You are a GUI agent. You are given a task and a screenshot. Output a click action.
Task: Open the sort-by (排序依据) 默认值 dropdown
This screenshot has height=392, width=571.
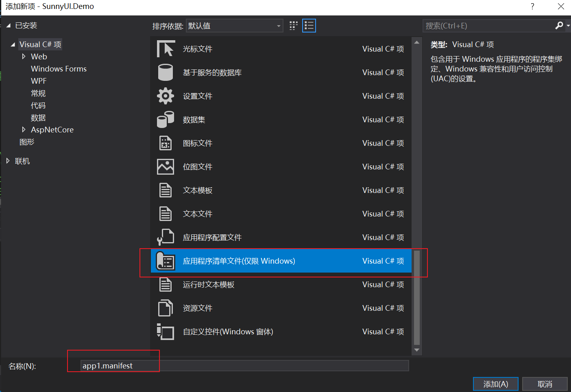point(235,26)
